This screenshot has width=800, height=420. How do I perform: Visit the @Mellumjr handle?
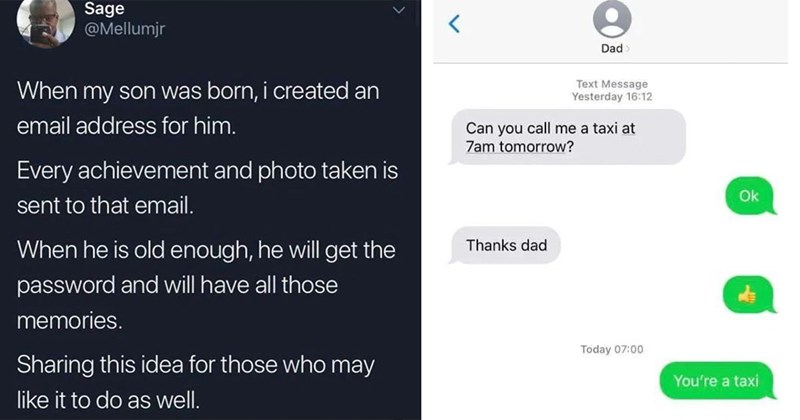click(126, 29)
